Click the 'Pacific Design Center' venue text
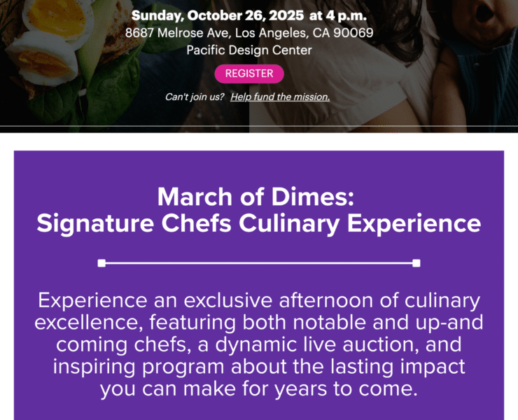The width and height of the screenshot is (518, 420). click(x=249, y=50)
